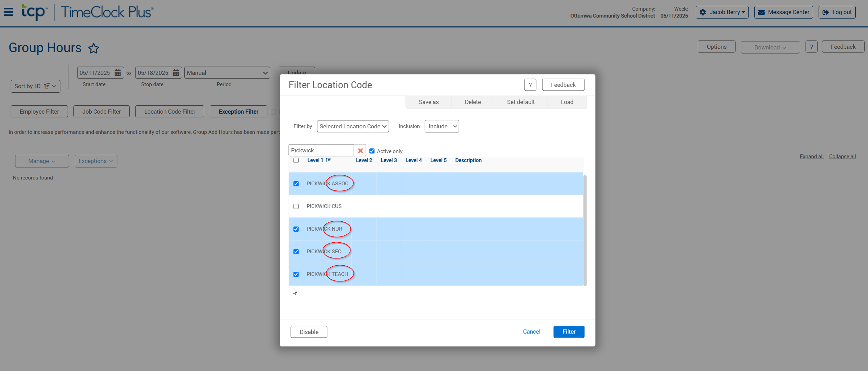868x371 pixels.
Task: Select the Save as tab
Action: pos(428,102)
